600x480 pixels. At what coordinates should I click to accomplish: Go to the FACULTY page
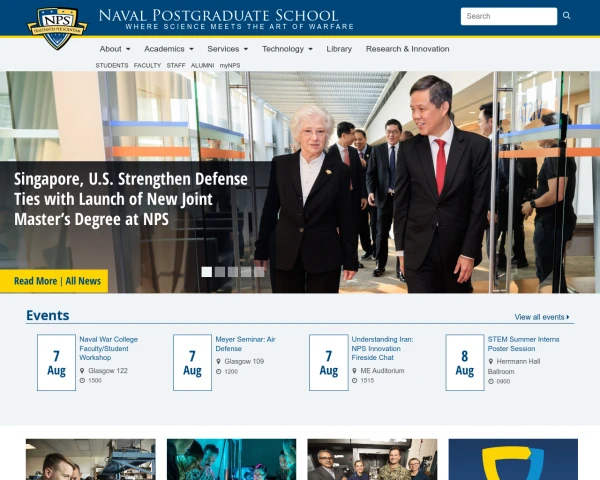147,65
